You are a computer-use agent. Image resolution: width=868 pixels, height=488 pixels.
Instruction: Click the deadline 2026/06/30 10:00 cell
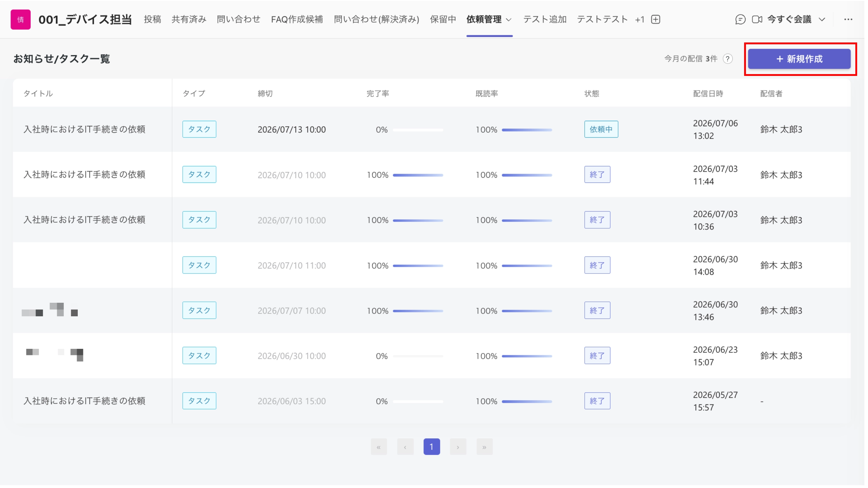click(x=292, y=356)
